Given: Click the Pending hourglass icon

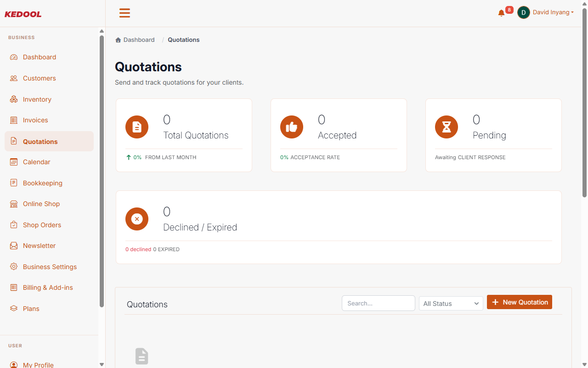Looking at the screenshot, I should tap(447, 127).
